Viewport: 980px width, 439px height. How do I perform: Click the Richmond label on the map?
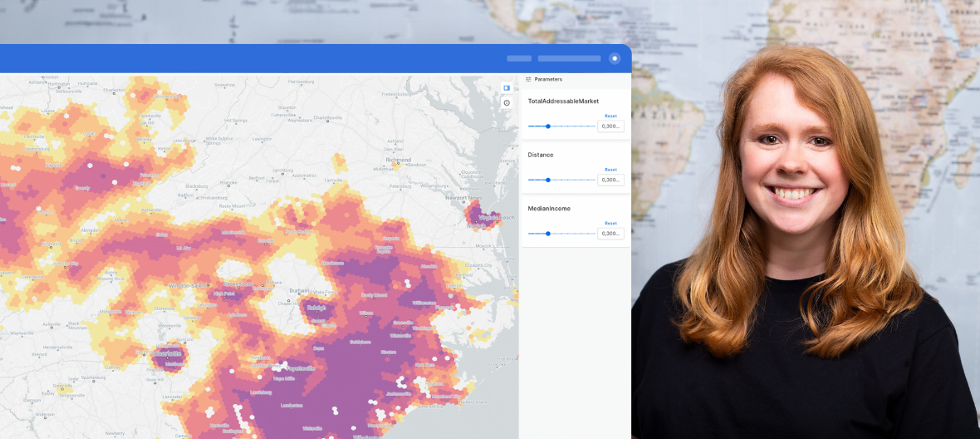click(398, 160)
